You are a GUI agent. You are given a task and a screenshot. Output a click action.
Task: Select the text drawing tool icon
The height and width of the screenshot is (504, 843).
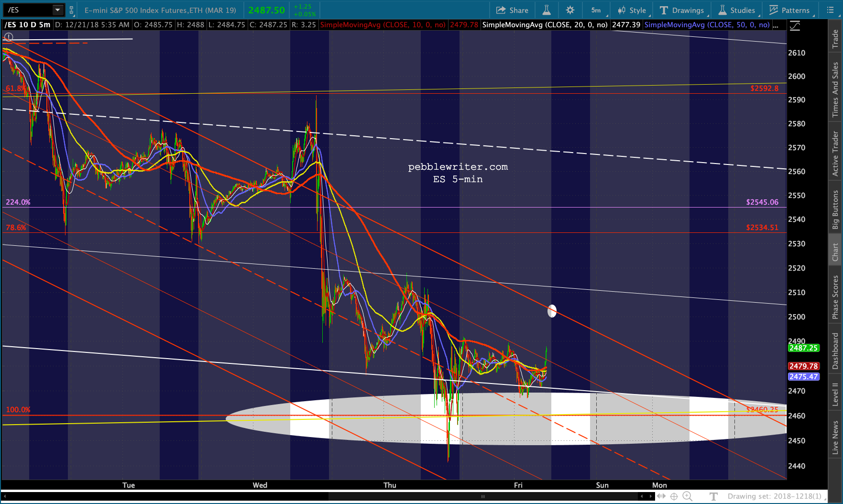tap(713, 496)
